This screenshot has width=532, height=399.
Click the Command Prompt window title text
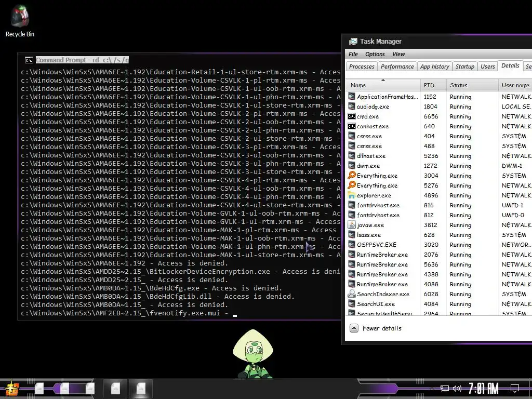coord(83,60)
